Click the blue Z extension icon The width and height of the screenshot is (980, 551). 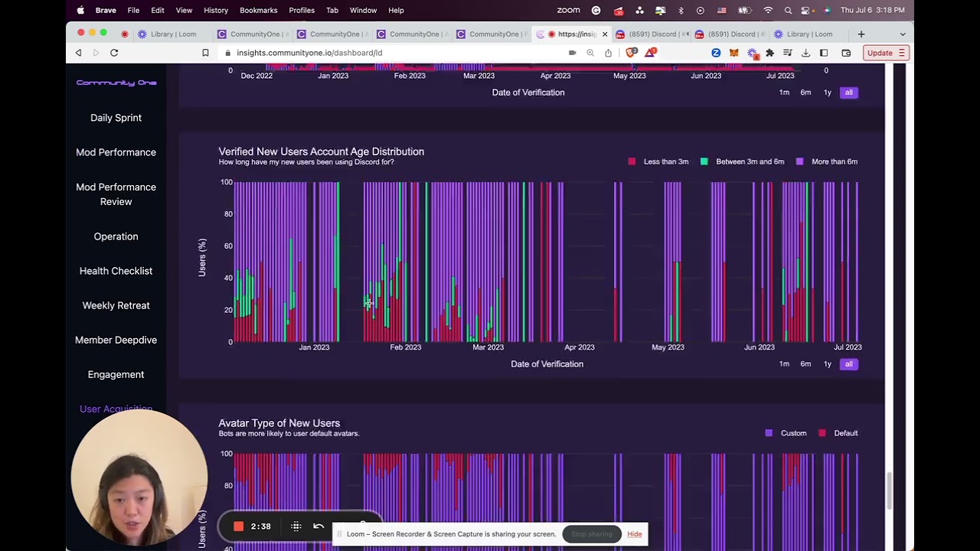(x=716, y=53)
